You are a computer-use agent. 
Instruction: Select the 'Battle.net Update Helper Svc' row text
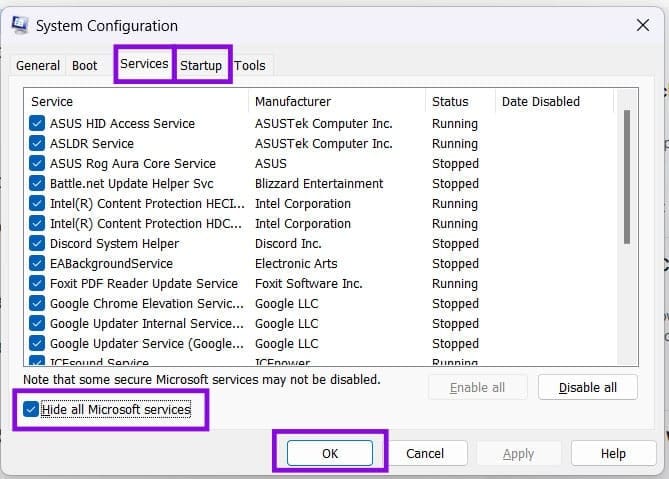pyautogui.click(x=131, y=184)
